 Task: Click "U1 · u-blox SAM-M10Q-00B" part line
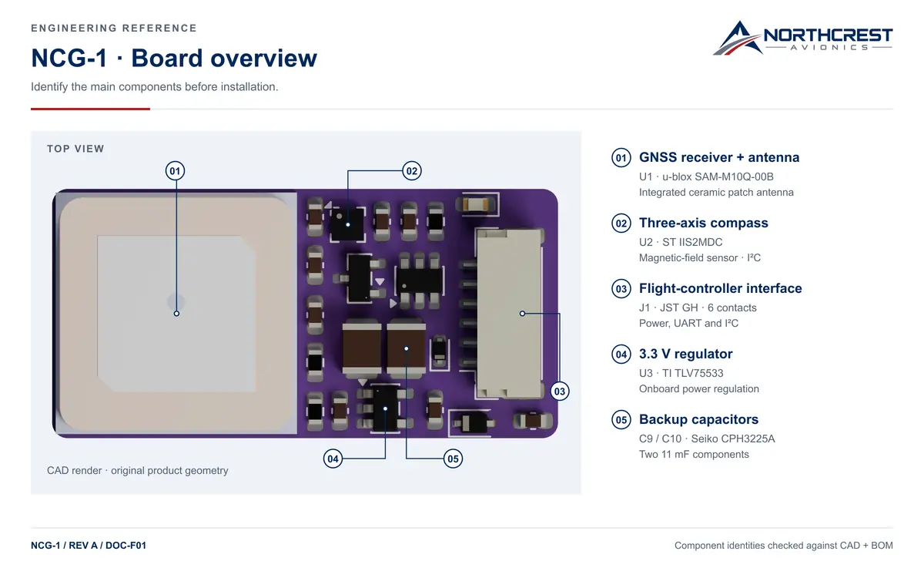coord(706,176)
